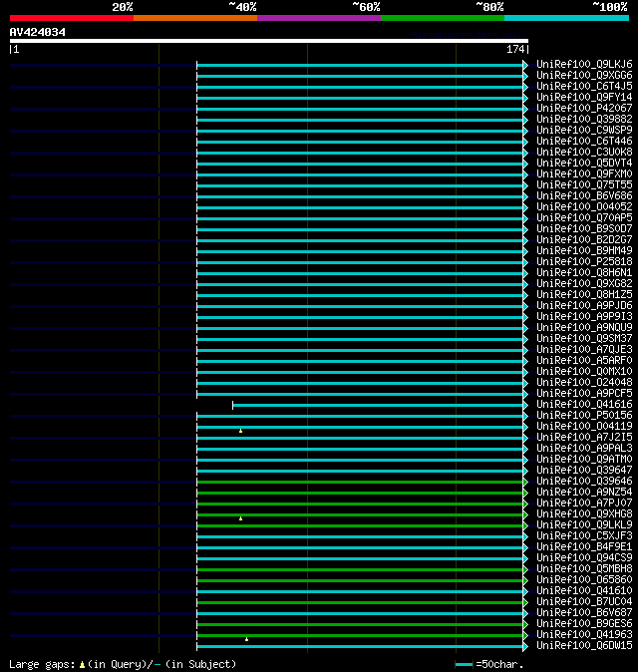Select label UniRef100_Q39647
This screenshot has width=638, height=672.
(x=584, y=471)
